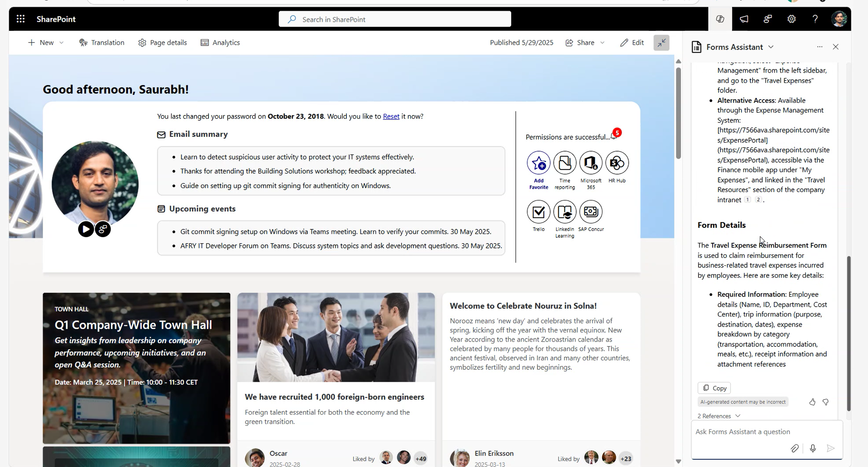Open SharePoint settings gear
Image resolution: width=868 pixels, height=467 pixels.
click(791, 19)
